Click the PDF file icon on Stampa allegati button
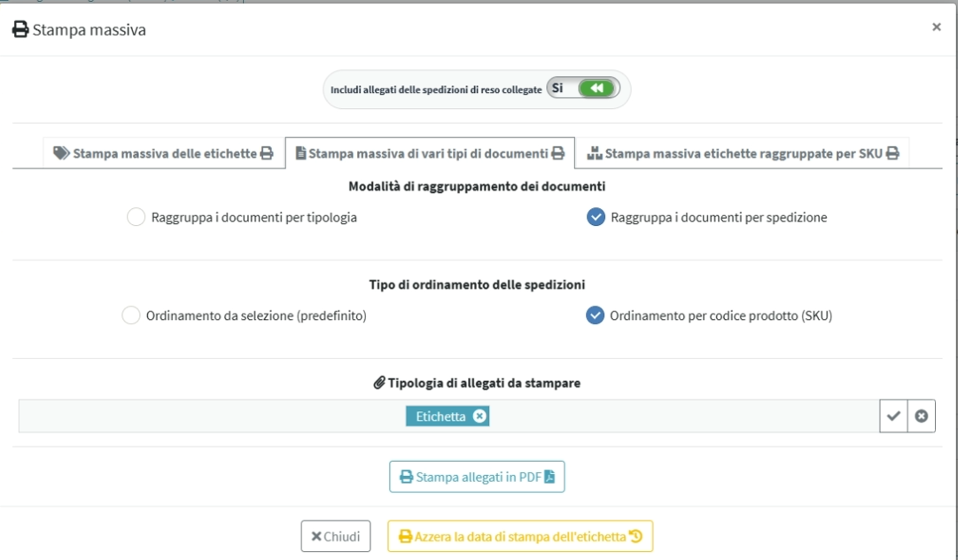 tap(549, 477)
